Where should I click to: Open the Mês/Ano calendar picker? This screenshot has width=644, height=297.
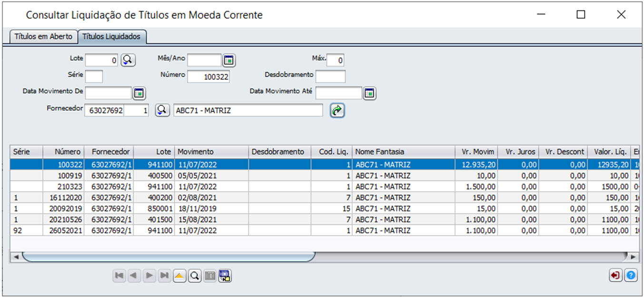click(229, 60)
